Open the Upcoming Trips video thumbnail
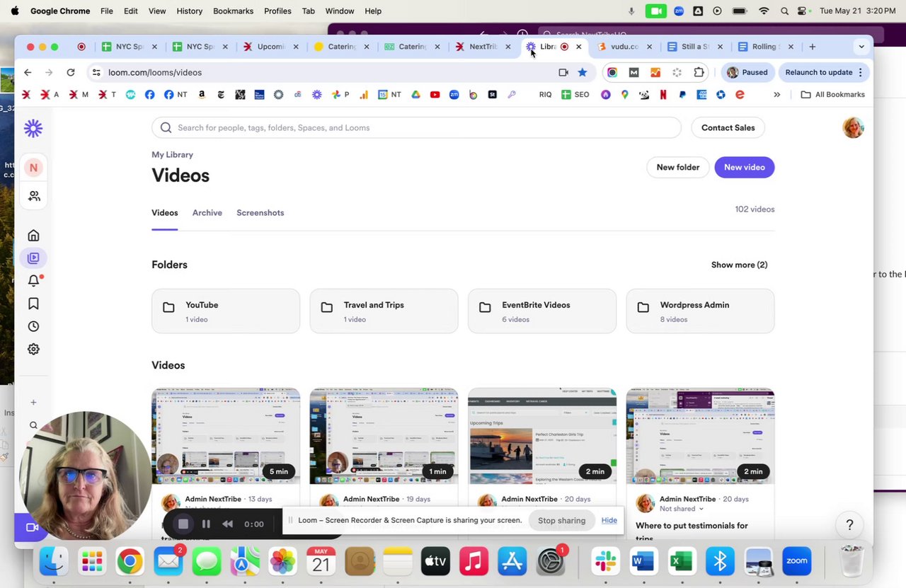The width and height of the screenshot is (906, 588). (x=542, y=436)
